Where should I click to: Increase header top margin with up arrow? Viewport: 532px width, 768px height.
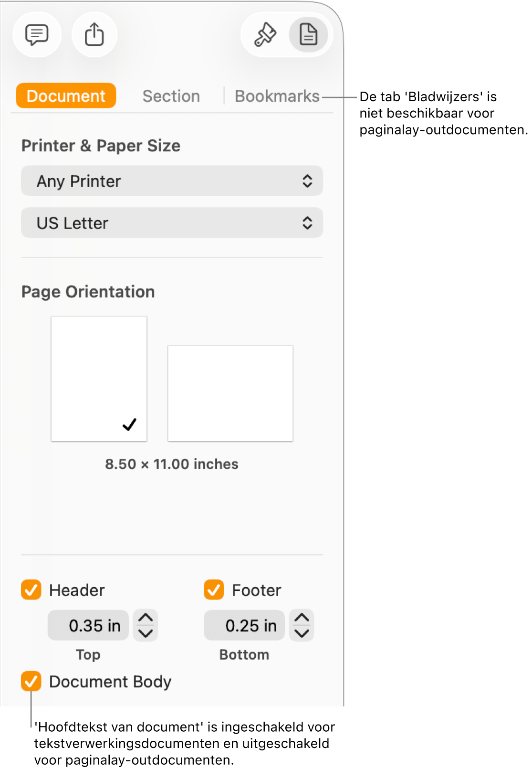pyautogui.click(x=146, y=618)
